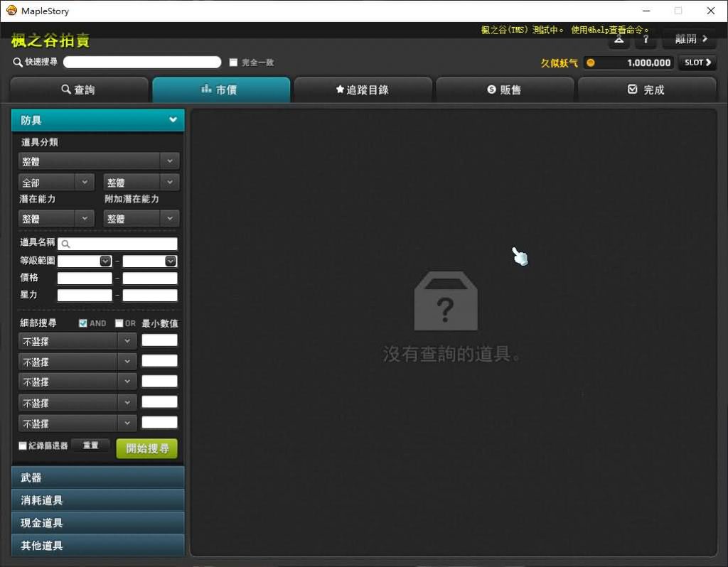Click the fourth 最小數值 minimum value field
The width and height of the screenshot is (728, 567).
(x=159, y=401)
